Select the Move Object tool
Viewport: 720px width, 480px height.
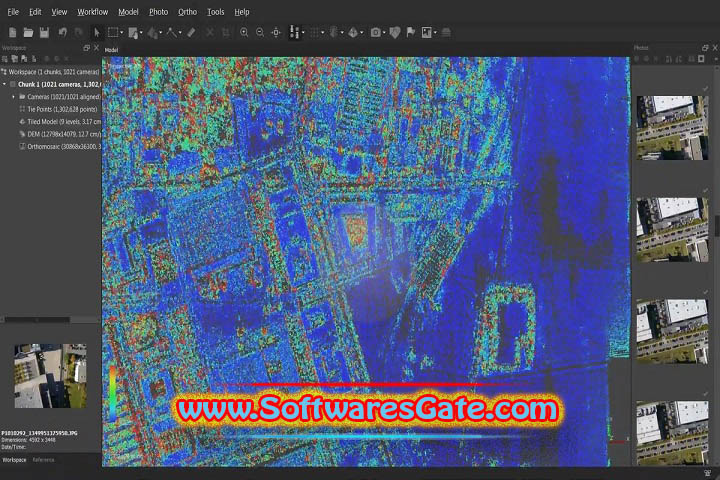[x=152, y=33]
